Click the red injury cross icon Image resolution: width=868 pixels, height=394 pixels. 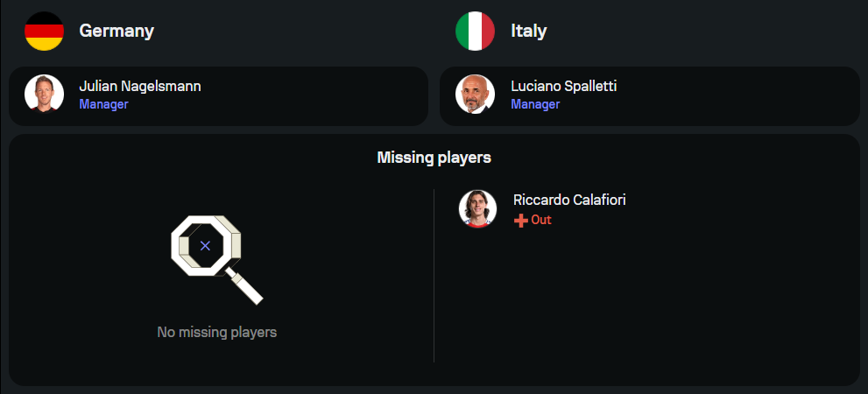pos(520,221)
